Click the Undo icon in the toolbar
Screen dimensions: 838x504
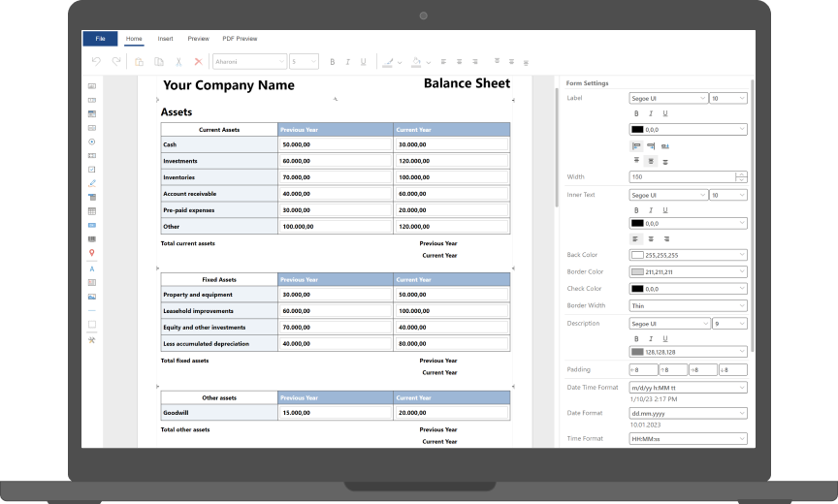click(x=96, y=62)
